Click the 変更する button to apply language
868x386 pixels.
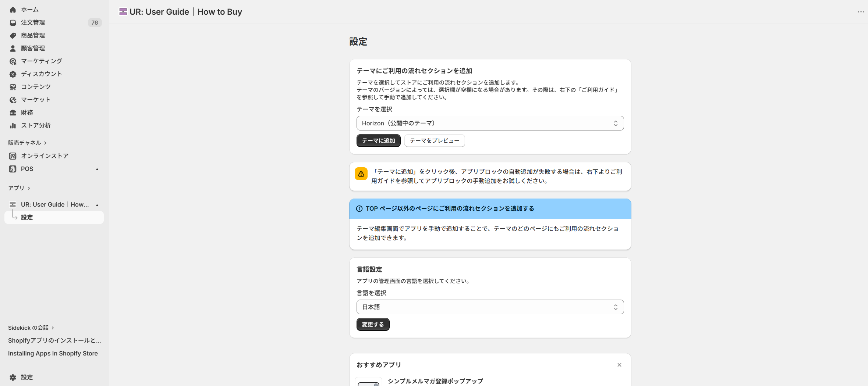pos(373,324)
